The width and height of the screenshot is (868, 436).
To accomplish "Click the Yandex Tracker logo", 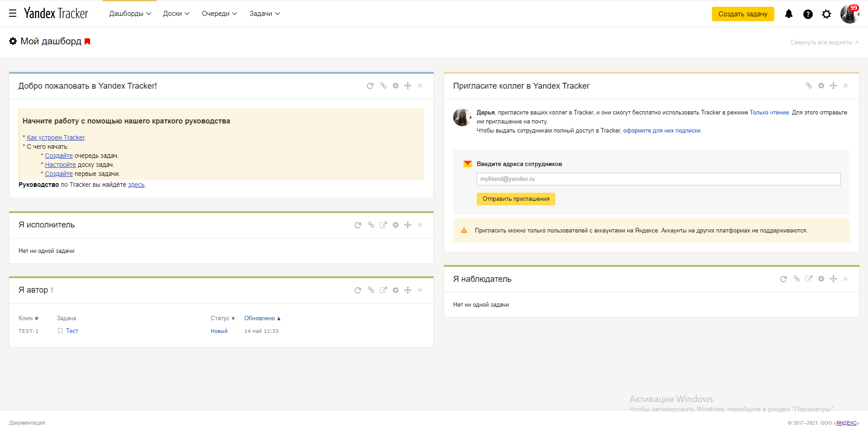I will pos(56,14).
